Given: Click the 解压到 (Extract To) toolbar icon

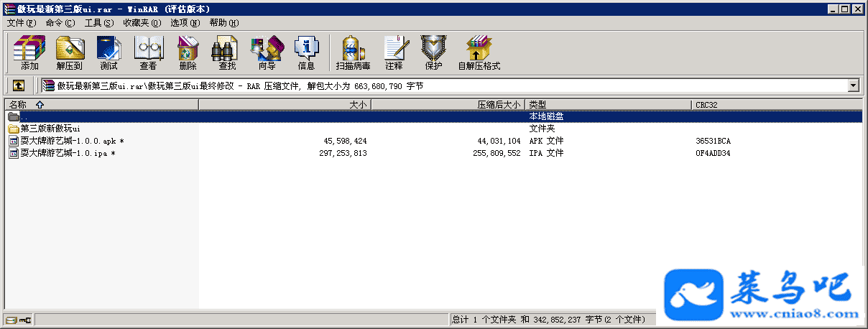Looking at the screenshot, I should tap(70, 48).
